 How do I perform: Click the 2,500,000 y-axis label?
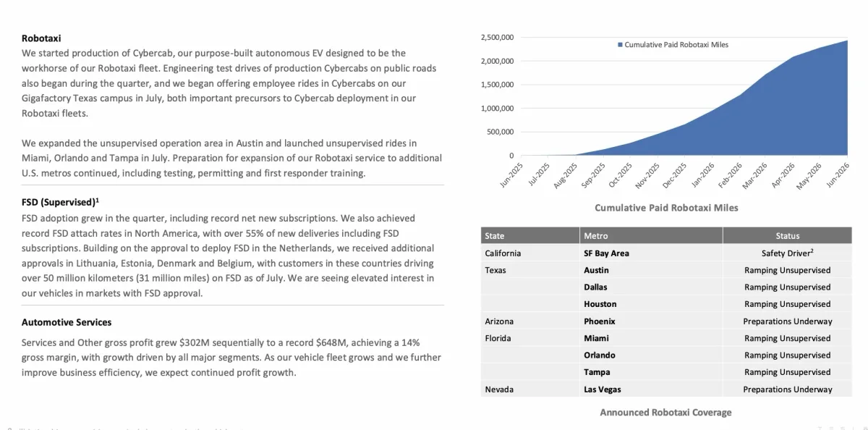point(497,37)
